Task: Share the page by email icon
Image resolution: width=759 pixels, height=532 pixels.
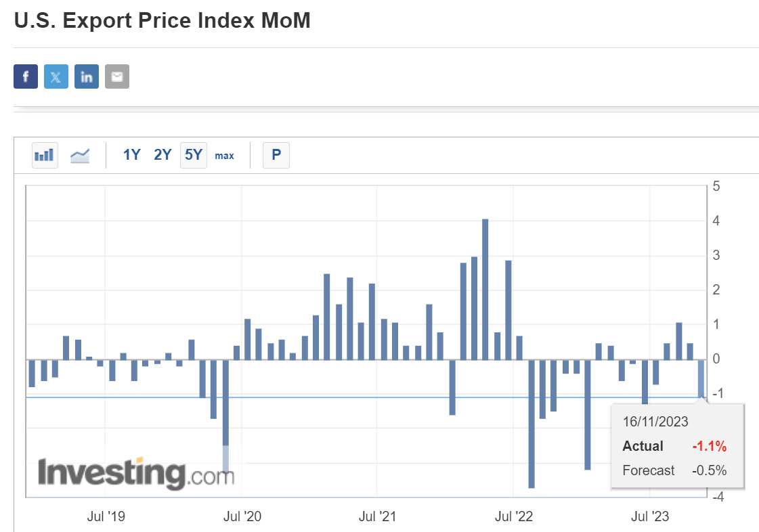Action: tap(117, 76)
